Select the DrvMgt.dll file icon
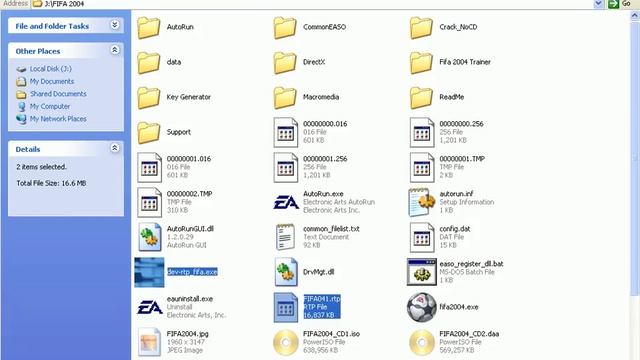This screenshot has height=360, width=640. [285, 272]
